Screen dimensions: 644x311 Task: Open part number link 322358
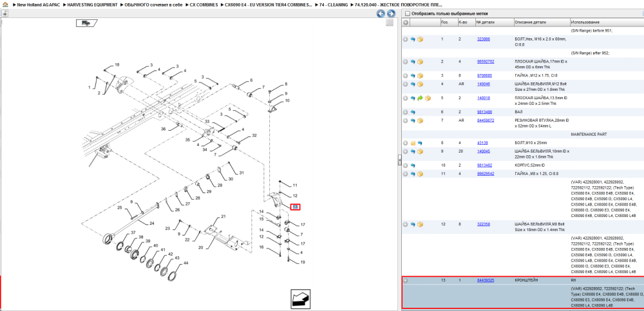[484, 224]
